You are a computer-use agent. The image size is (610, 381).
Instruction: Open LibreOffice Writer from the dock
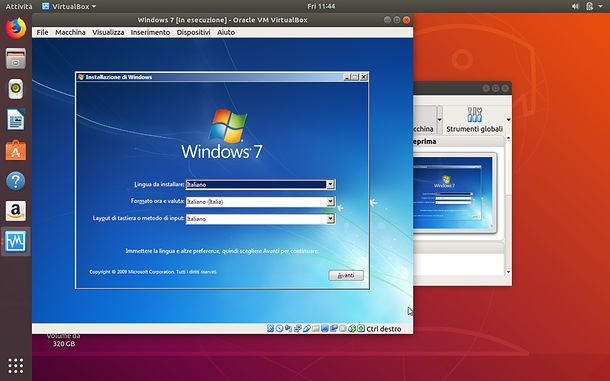click(x=16, y=119)
